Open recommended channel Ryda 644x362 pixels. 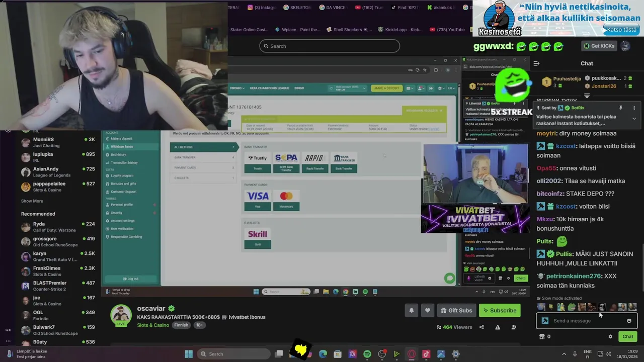pos(58,227)
